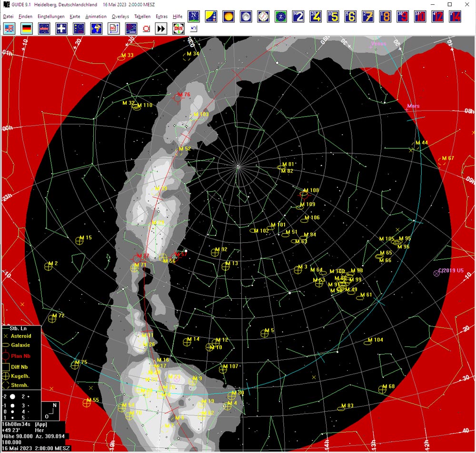This screenshot has width=476, height=453.
Task: Click the British flag English language icon
Action: tap(10, 29)
